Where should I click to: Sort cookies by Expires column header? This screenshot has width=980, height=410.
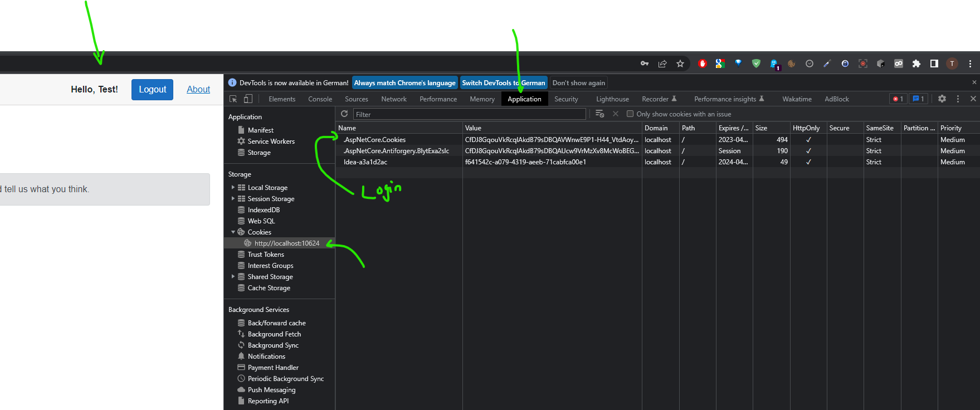tap(733, 128)
